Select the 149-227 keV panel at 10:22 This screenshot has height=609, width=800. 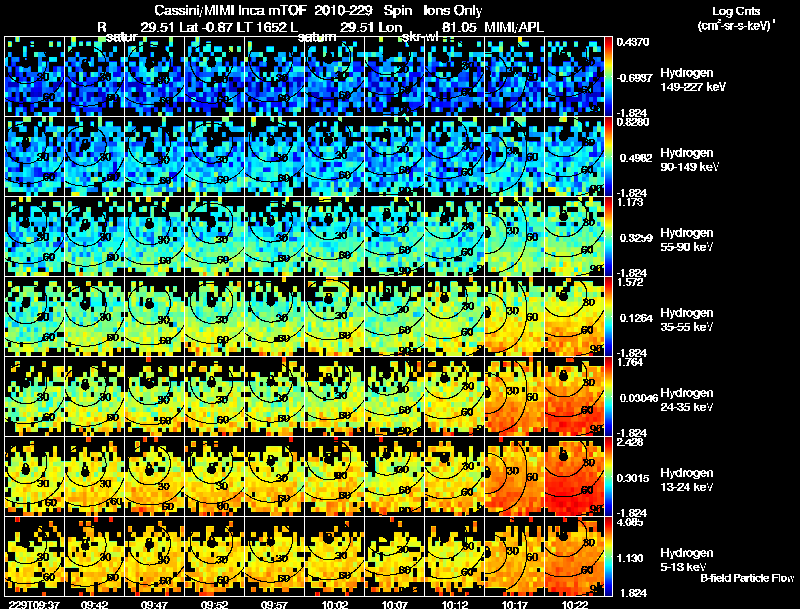(x=574, y=77)
